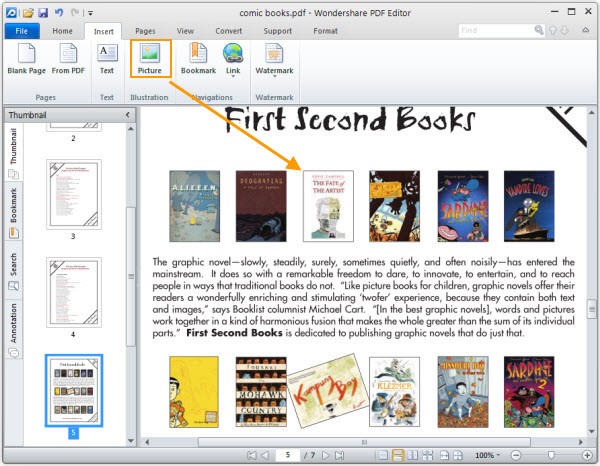Click the save icon in title bar
The width and height of the screenshot is (600, 466).
point(41,14)
